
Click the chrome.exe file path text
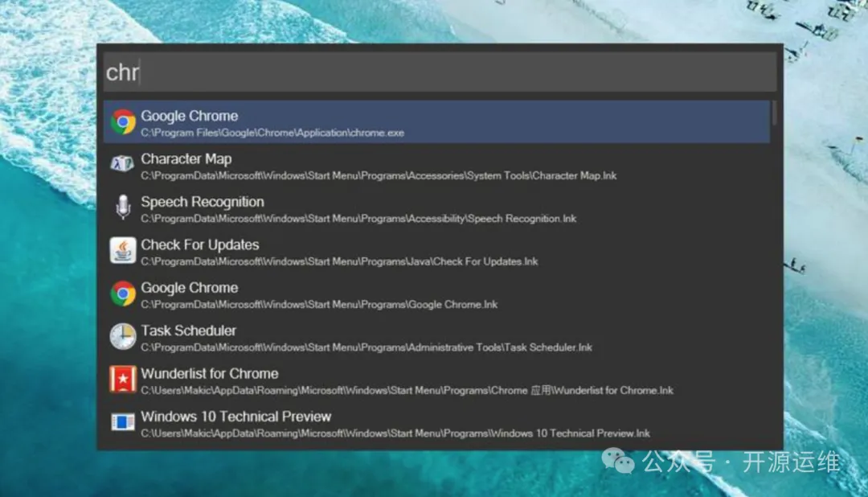272,133
